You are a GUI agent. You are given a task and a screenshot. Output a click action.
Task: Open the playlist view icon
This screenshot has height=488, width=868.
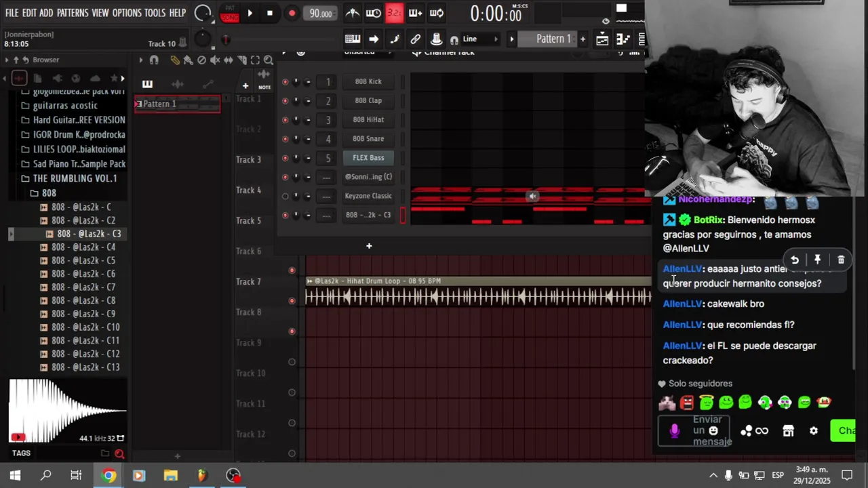coord(602,39)
